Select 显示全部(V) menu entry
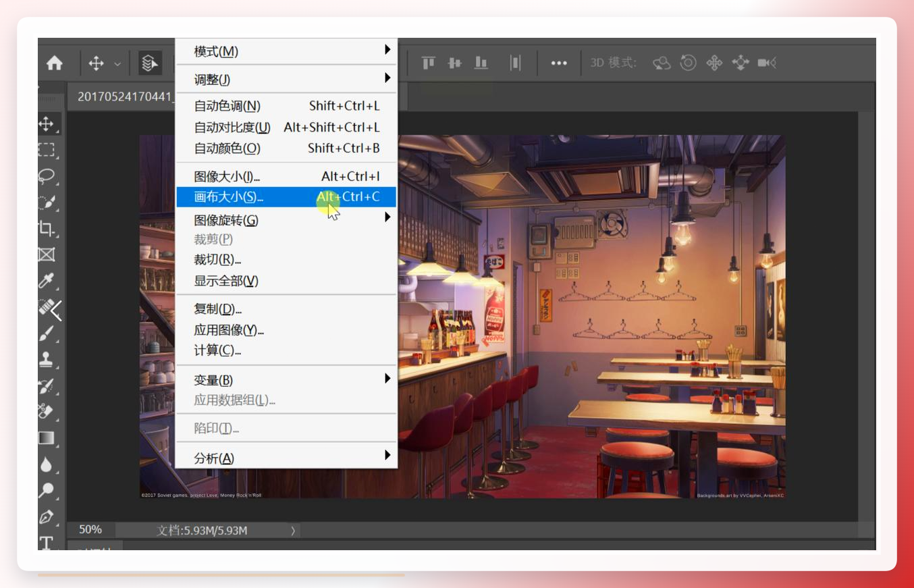 pos(286,281)
